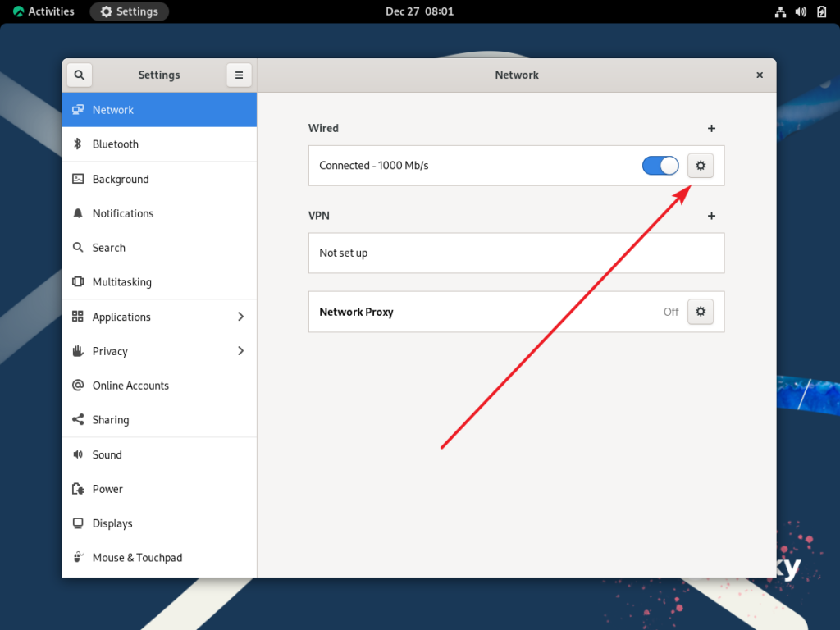Open the wired connection settings gear
Screen dimensions: 840x630
pos(700,165)
